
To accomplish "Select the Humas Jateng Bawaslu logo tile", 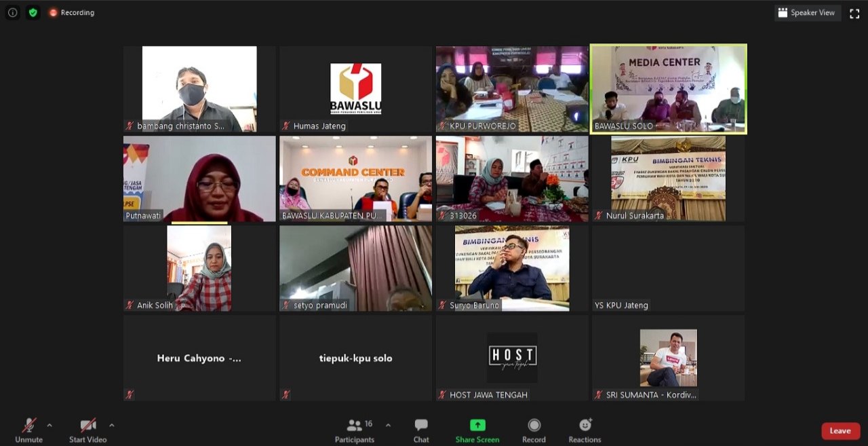I will [x=355, y=89].
